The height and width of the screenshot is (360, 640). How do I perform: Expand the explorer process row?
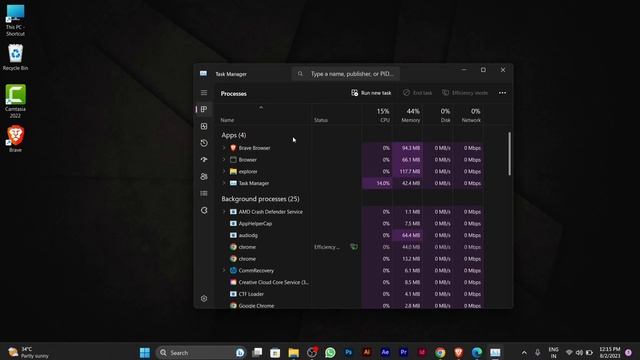(x=224, y=171)
